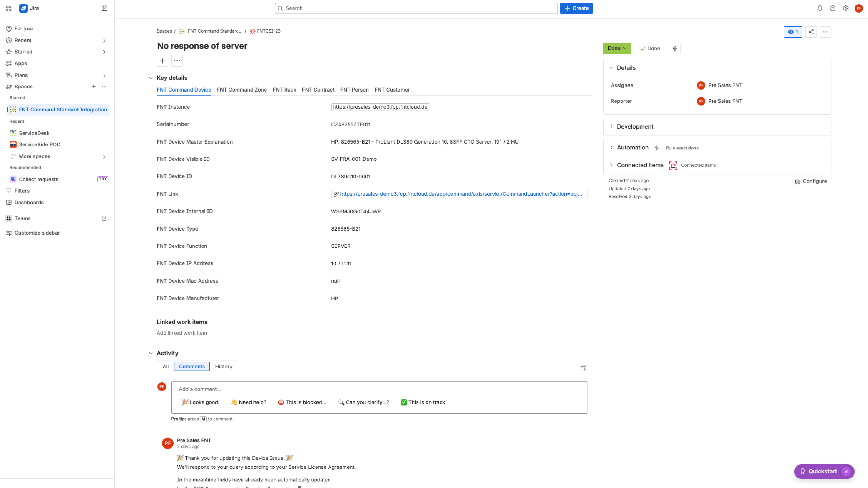Click into the Search field
This screenshot has width=868, height=488.
click(x=416, y=8)
